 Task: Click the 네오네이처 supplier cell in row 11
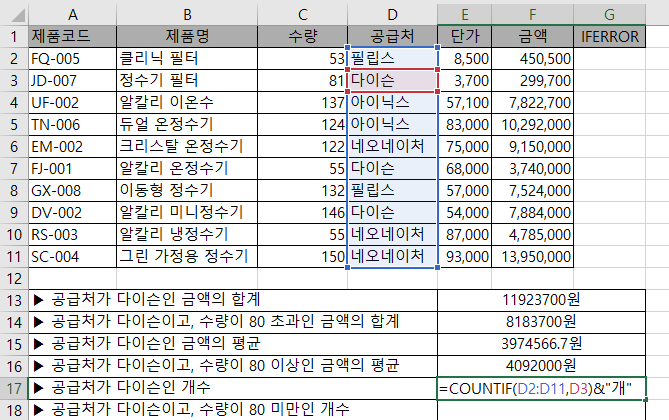[393, 257]
